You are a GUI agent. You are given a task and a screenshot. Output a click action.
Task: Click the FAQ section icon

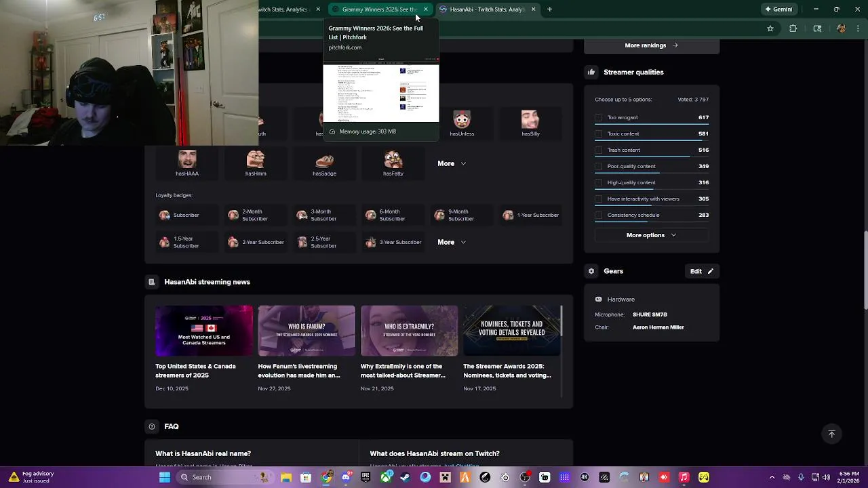[x=152, y=426]
